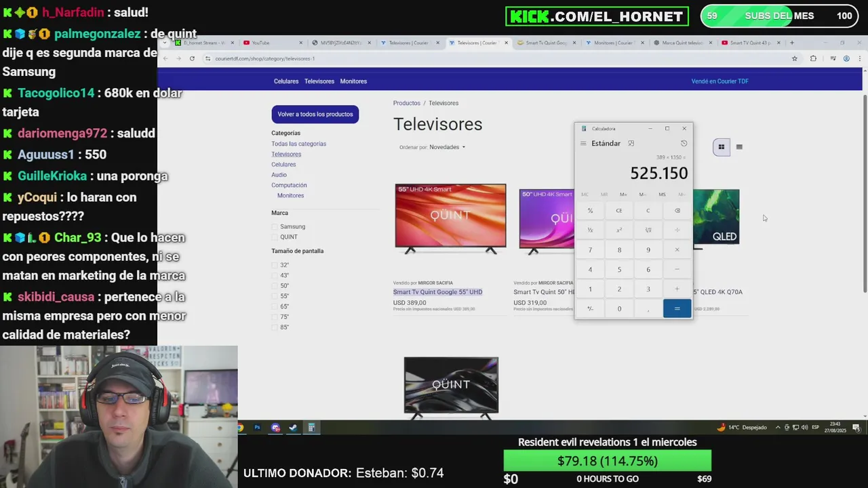Click the browser back arrow
This screenshot has width=868, height=488.
click(x=165, y=59)
